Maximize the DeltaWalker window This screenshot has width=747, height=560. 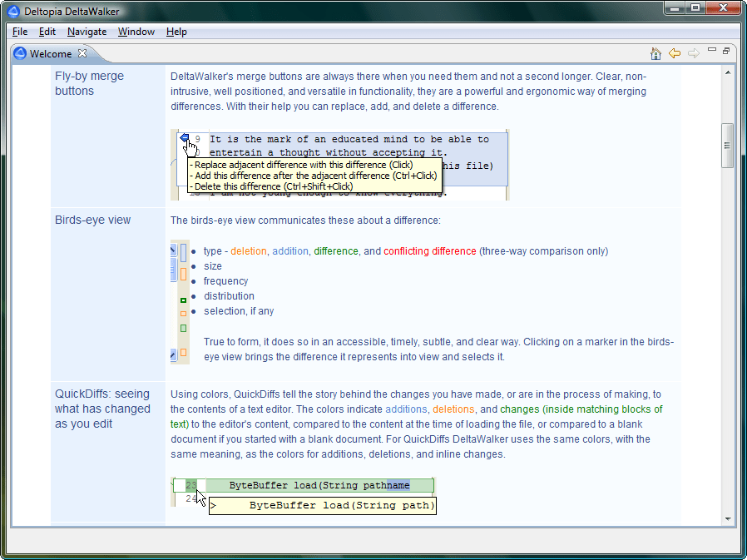695,8
